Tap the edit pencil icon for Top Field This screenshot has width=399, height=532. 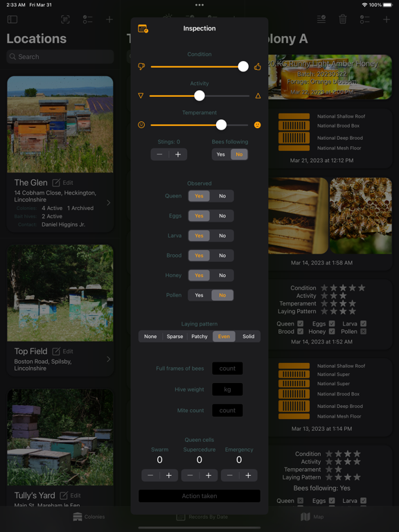tap(56, 351)
